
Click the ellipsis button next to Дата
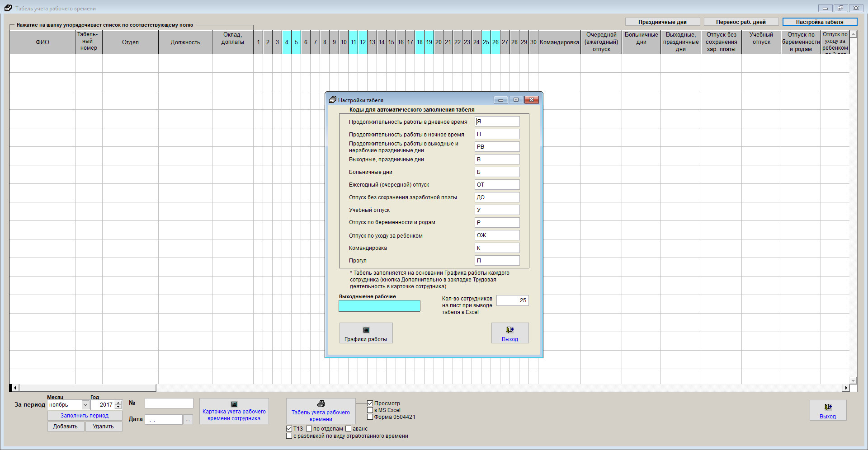(188, 420)
